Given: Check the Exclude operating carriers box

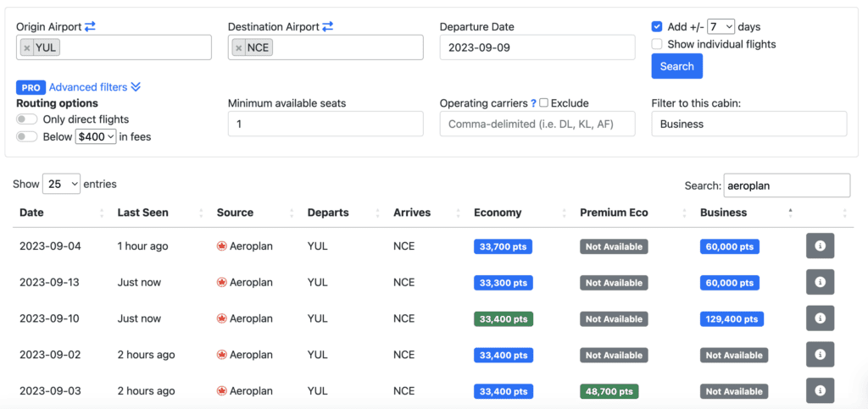Looking at the screenshot, I should [x=543, y=103].
